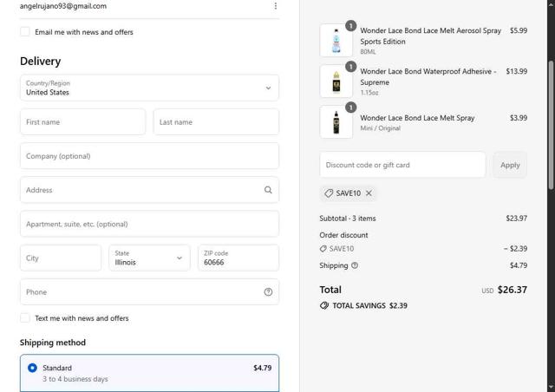Screen dimensions: 555x392
Task: Open the Country/Region dropdown
Action: (x=149, y=88)
